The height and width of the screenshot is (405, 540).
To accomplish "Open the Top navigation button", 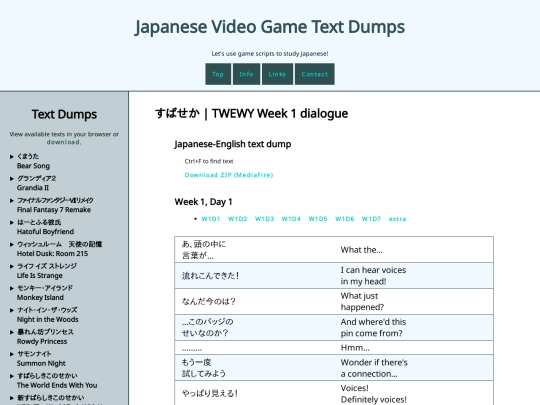I will coord(218,74).
